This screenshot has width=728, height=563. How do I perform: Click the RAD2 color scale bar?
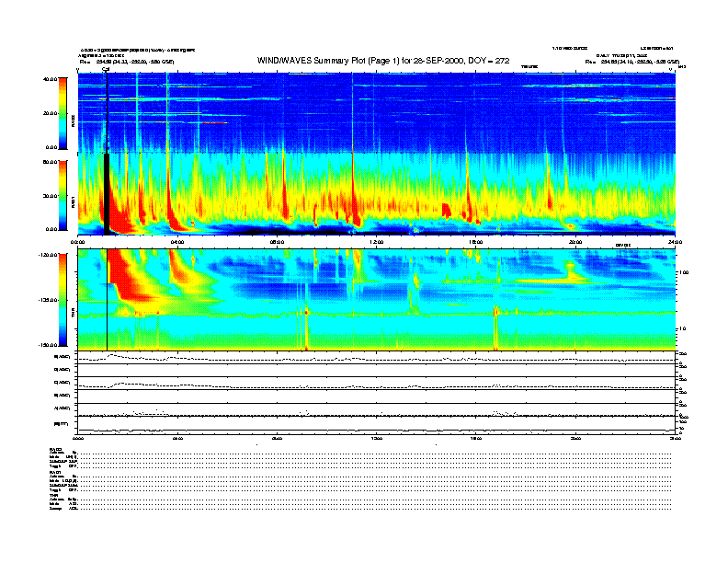point(63,113)
